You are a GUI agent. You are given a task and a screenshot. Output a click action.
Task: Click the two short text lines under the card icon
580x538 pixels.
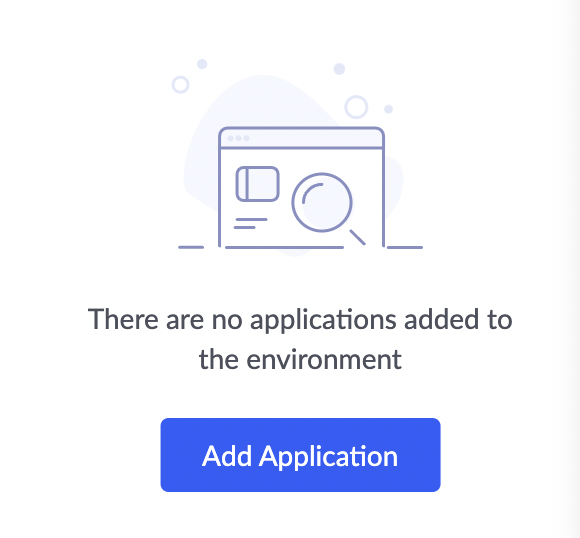pyautogui.click(x=250, y=223)
